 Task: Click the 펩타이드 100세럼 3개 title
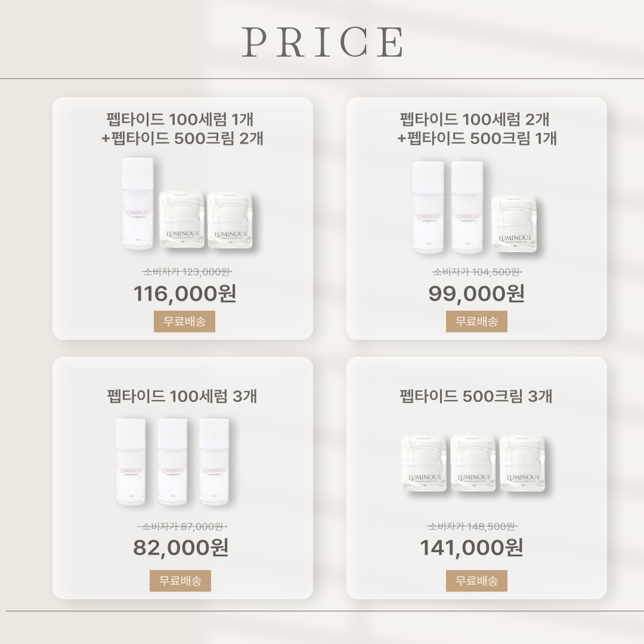(182, 396)
